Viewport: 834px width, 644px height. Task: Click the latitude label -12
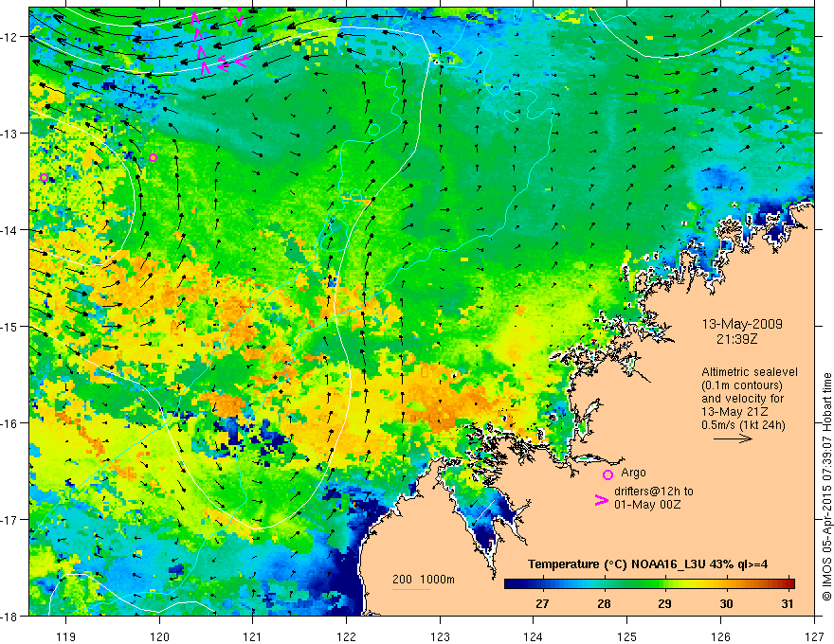point(10,37)
